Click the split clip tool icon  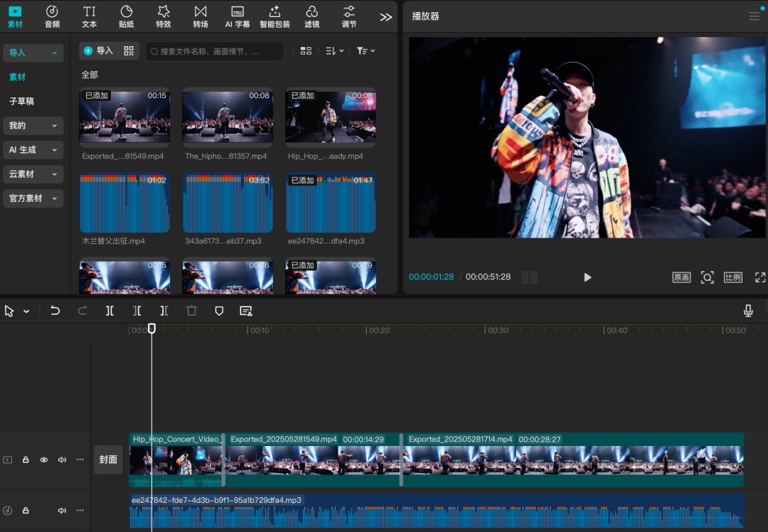(110, 311)
